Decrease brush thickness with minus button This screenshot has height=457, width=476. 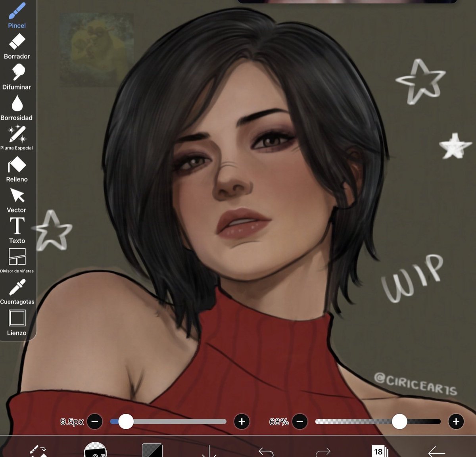pos(95,421)
